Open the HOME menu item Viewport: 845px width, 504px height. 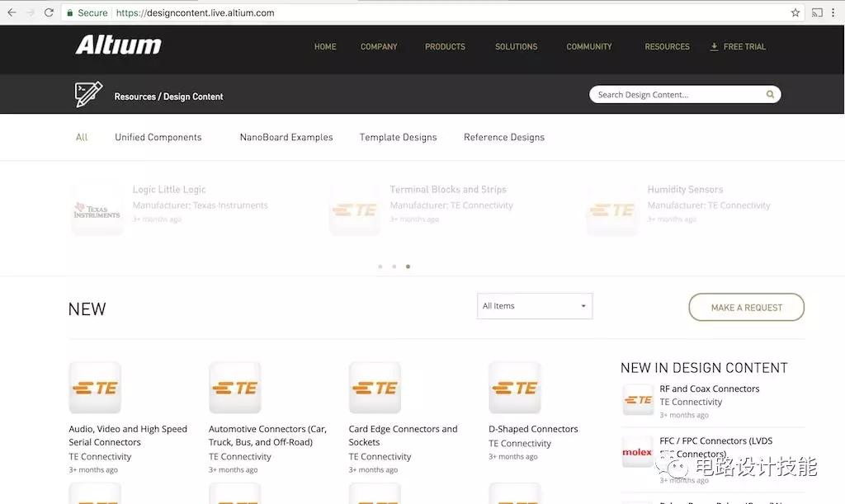325,47
